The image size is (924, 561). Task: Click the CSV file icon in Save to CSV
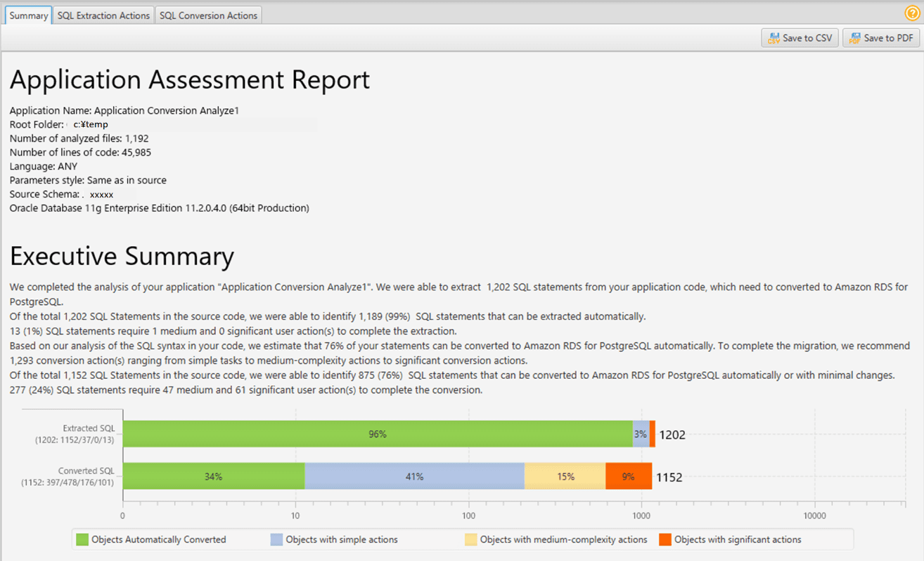(x=774, y=38)
